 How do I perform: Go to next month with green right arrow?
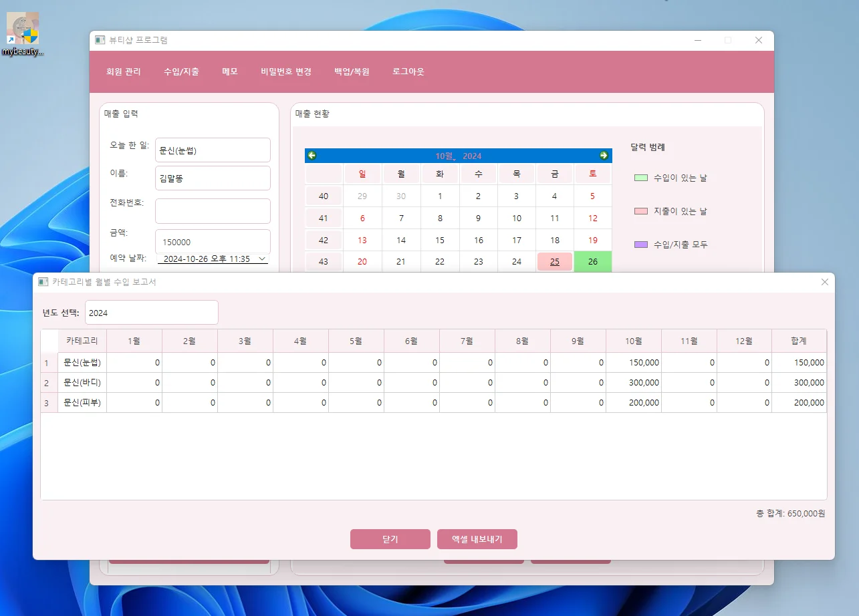pyautogui.click(x=604, y=156)
